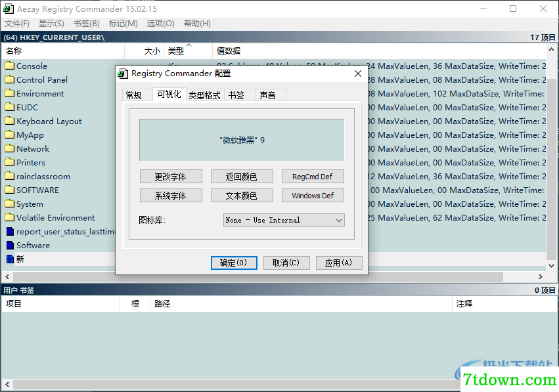Close the configuration dialog
Viewport: 559px width, 392px height.
(x=358, y=74)
